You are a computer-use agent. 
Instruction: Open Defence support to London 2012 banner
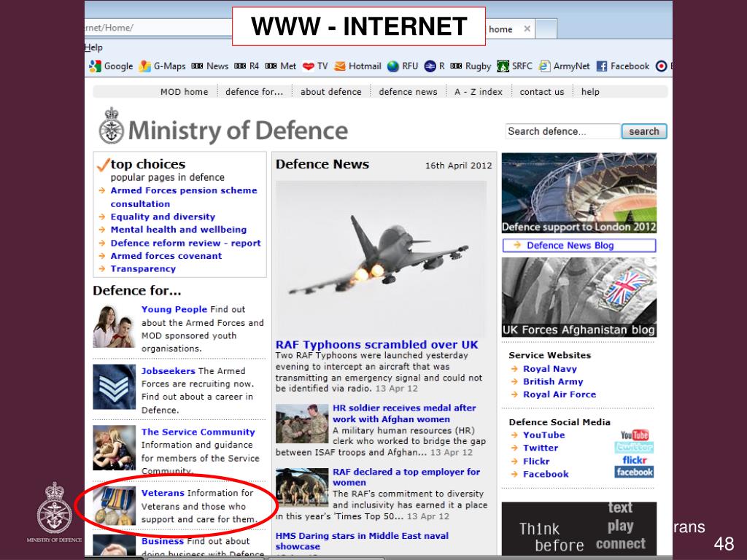tap(578, 192)
